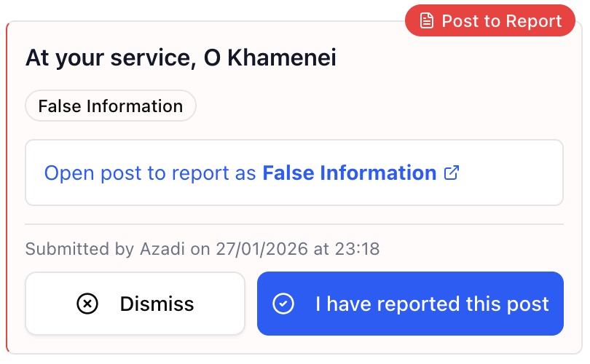
Task: Click the document icon in Post to Report badge
Action: pos(427,21)
